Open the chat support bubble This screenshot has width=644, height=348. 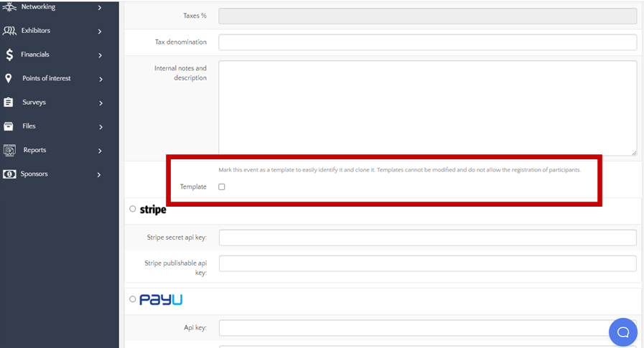(x=622, y=331)
